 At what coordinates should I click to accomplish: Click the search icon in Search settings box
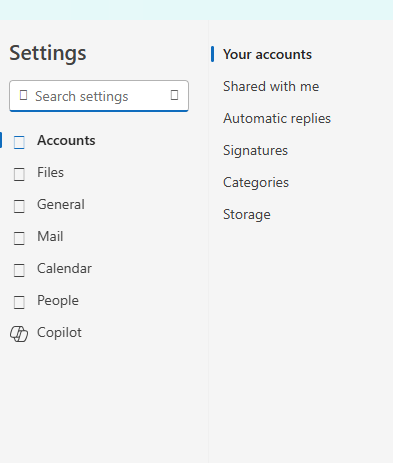23,96
